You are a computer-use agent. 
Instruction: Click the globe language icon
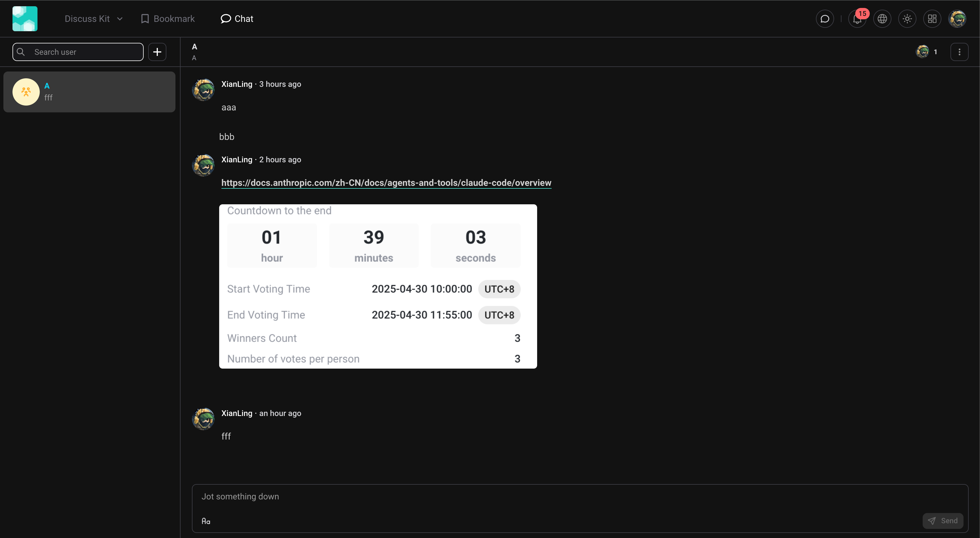point(882,19)
